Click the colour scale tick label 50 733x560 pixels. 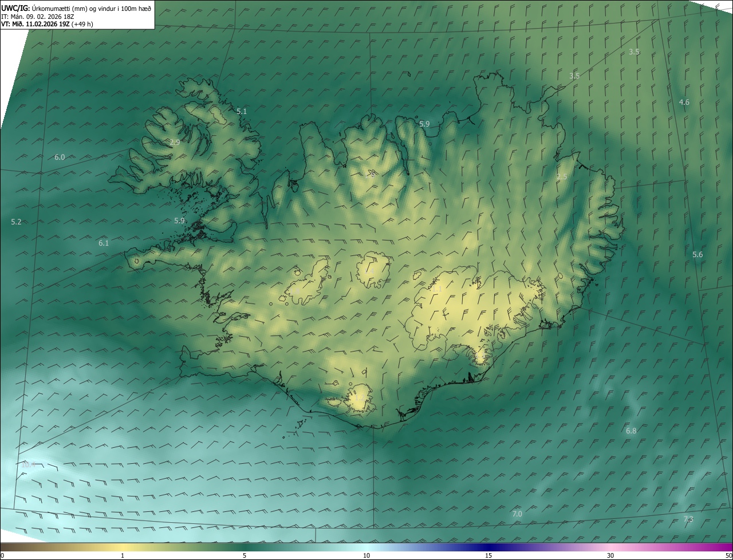(728, 555)
